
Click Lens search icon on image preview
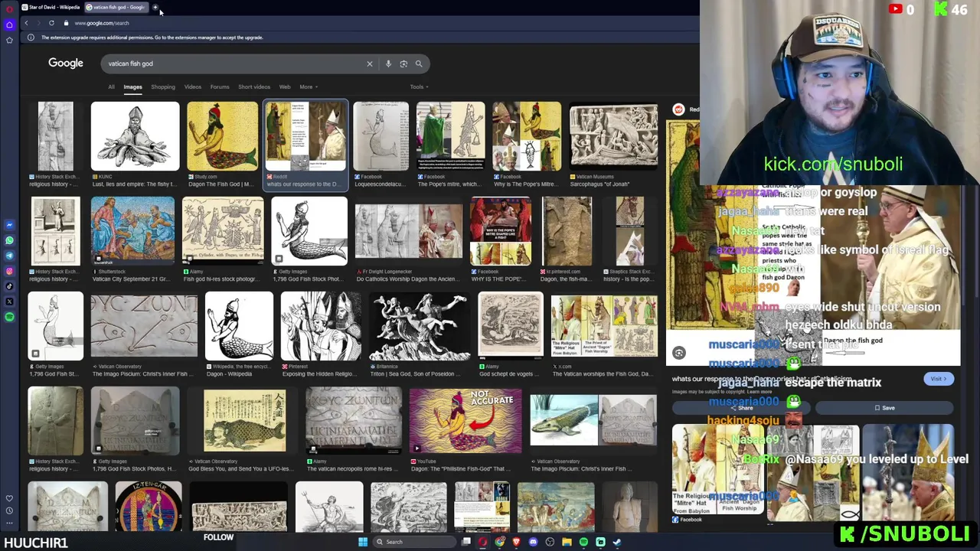(679, 352)
